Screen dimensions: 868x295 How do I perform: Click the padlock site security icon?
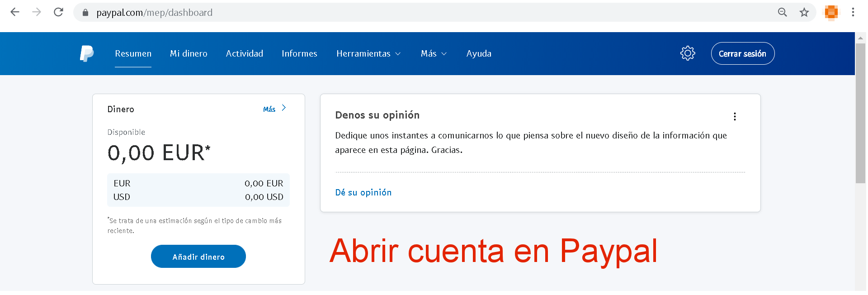point(85,13)
